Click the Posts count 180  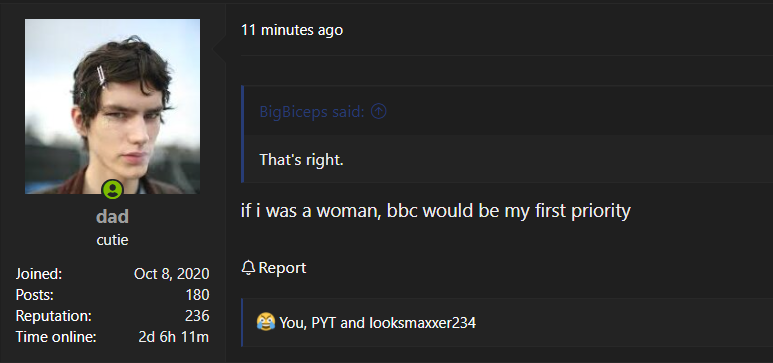(197, 295)
